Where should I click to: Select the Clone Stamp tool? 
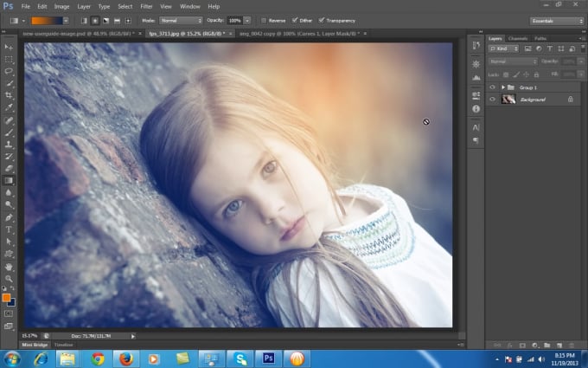click(x=9, y=145)
